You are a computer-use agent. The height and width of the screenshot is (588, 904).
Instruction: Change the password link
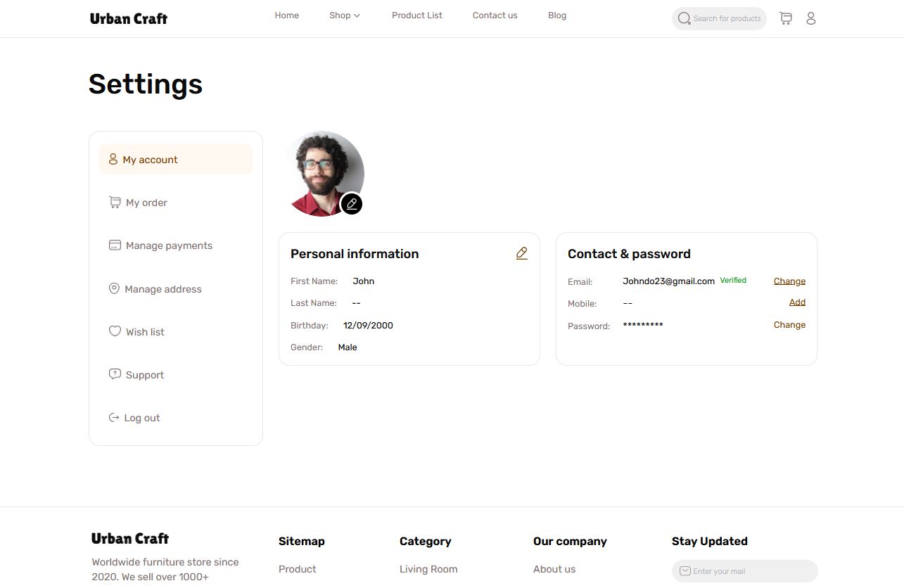[x=789, y=325]
